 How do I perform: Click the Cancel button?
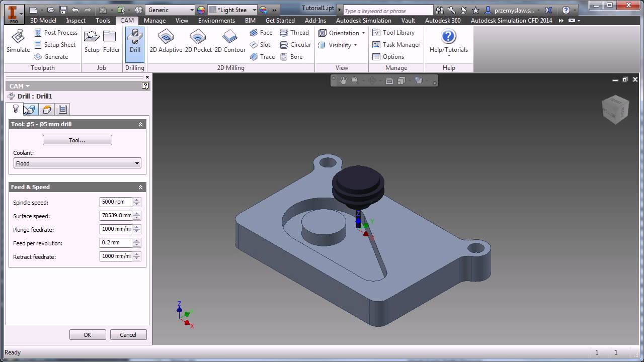point(128,335)
